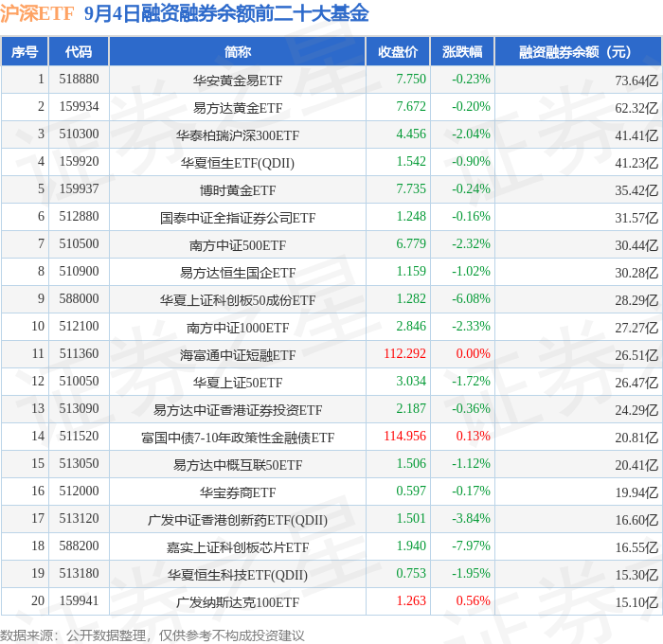Select the name 易方达恒生国企ETF

[238, 273]
